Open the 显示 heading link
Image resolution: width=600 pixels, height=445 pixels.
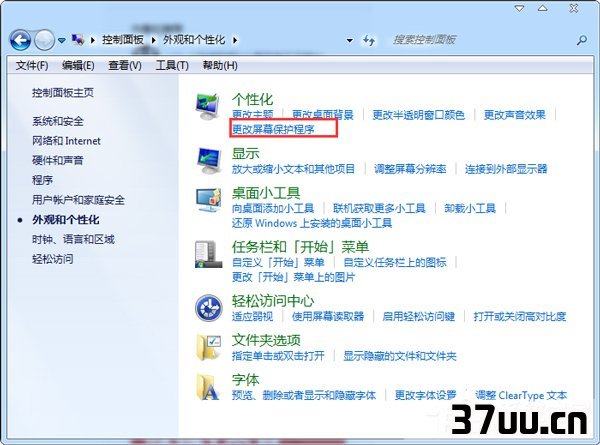tap(245, 153)
